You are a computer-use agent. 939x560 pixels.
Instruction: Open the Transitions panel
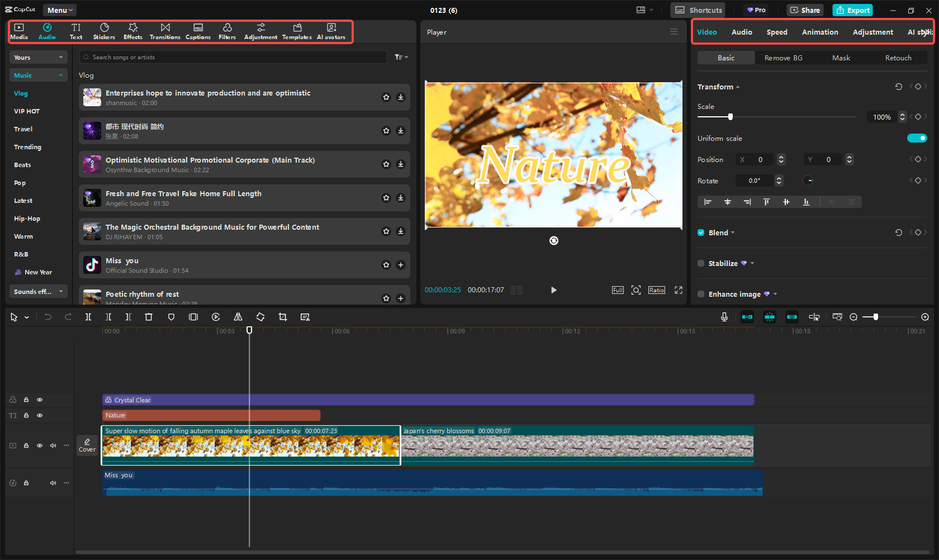165,31
